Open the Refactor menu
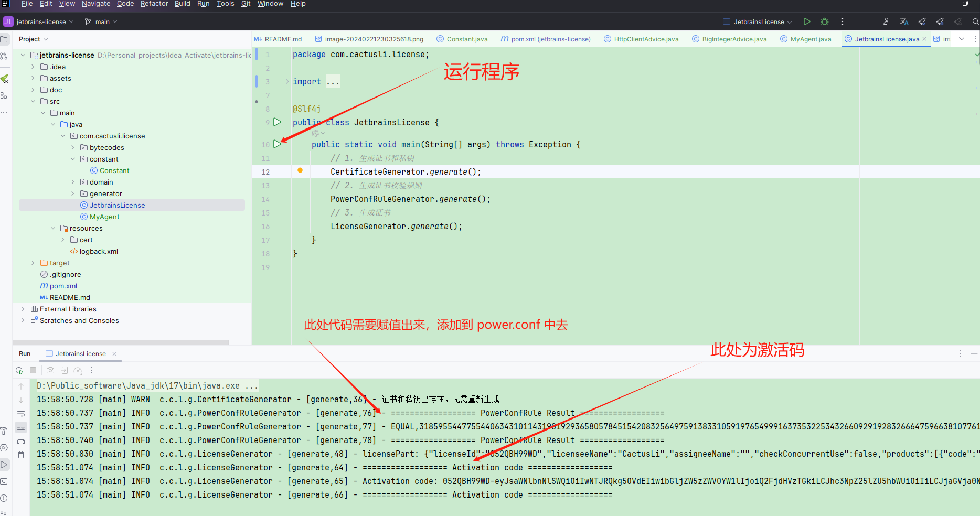Screen dimensions: 980x516 click(x=154, y=4)
